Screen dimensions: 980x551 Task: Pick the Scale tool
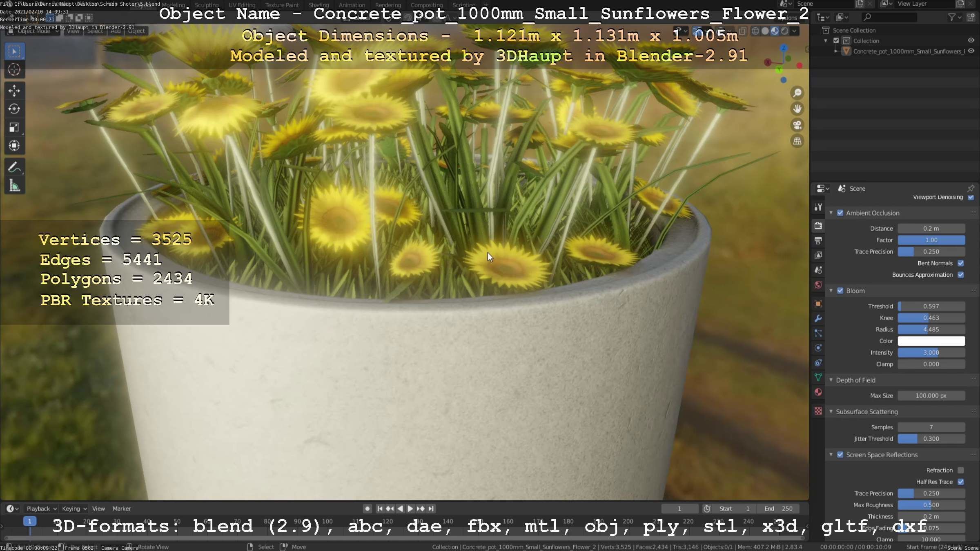coord(14,127)
